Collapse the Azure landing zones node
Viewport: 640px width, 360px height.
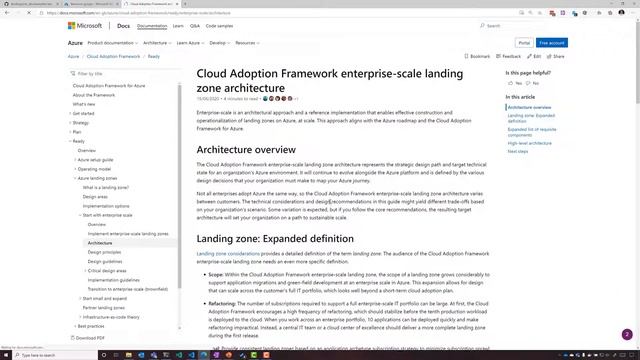(75, 178)
